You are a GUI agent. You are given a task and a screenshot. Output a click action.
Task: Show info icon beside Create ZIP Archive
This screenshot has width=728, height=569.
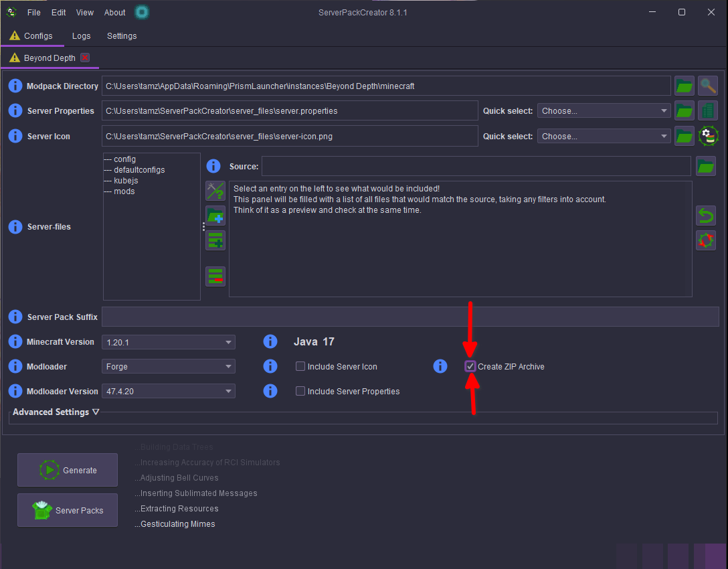(440, 366)
